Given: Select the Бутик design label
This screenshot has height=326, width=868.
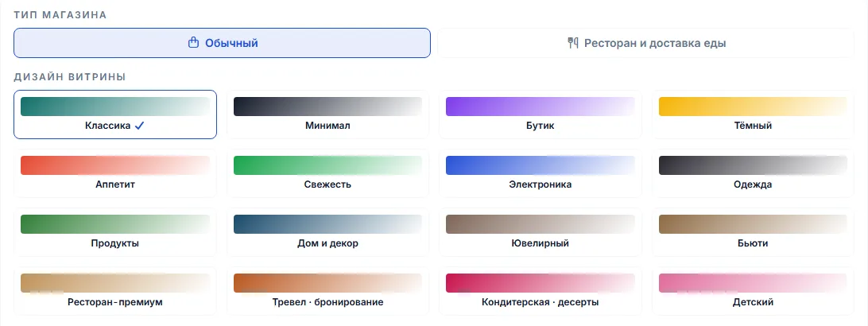Looking at the screenshot, I should (x=541, y=126).
